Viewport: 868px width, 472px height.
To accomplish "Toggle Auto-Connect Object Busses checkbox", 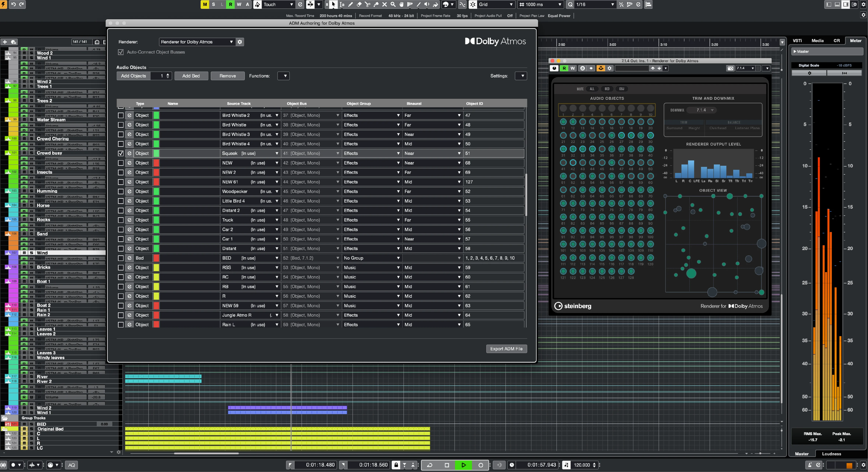I will pyautogui.click(x=121, y=52).
